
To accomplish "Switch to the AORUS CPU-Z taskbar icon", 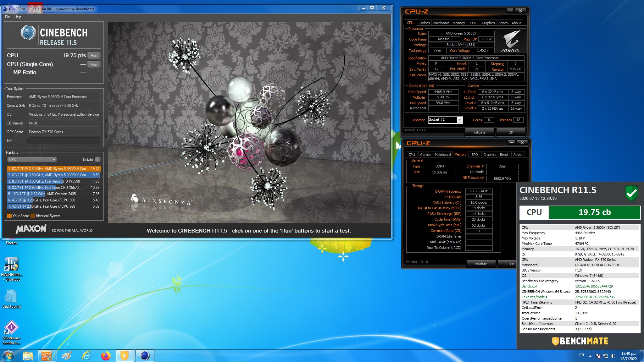I will click(x=47, y=356).
